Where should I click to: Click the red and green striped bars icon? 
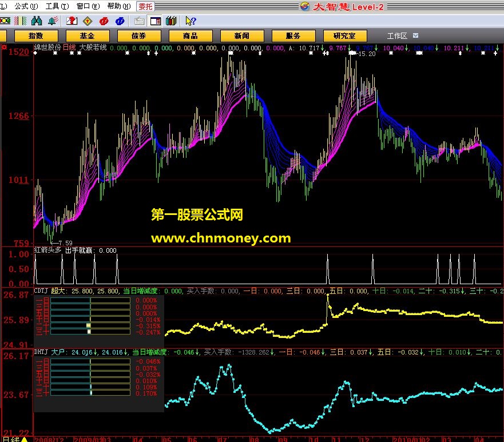(20, 21)
